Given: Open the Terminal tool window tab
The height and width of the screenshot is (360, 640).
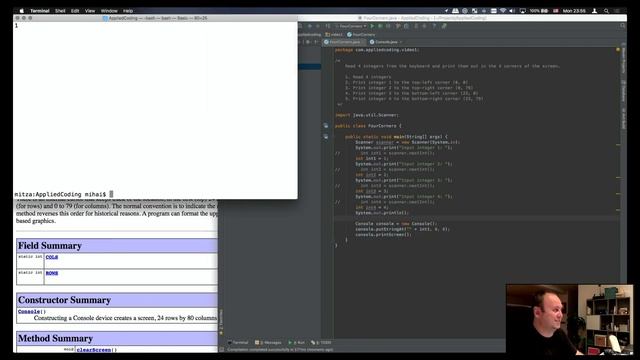Looking at the screenshot, I should pos(238,342).
